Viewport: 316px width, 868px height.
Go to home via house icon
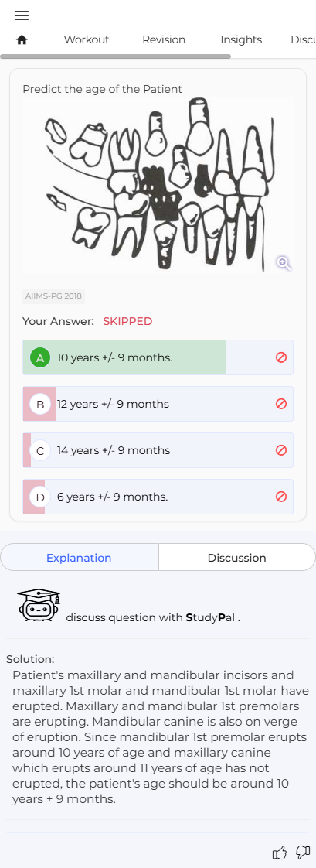22,40
